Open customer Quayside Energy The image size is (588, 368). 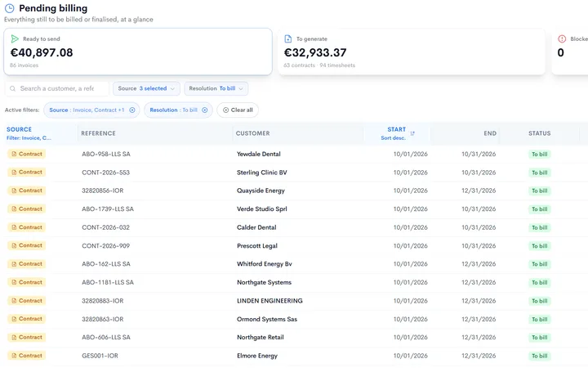(x=261, y=191)
